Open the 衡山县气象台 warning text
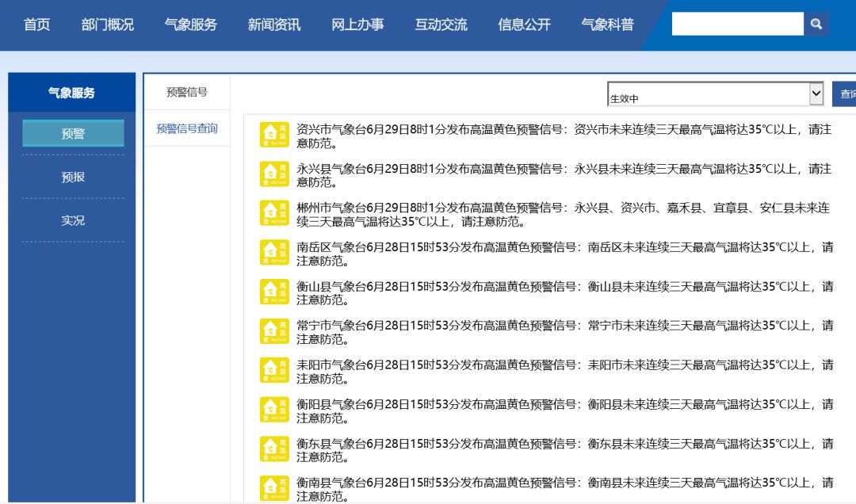This screenshot has width=856, height=504. (x=565, y=293)
